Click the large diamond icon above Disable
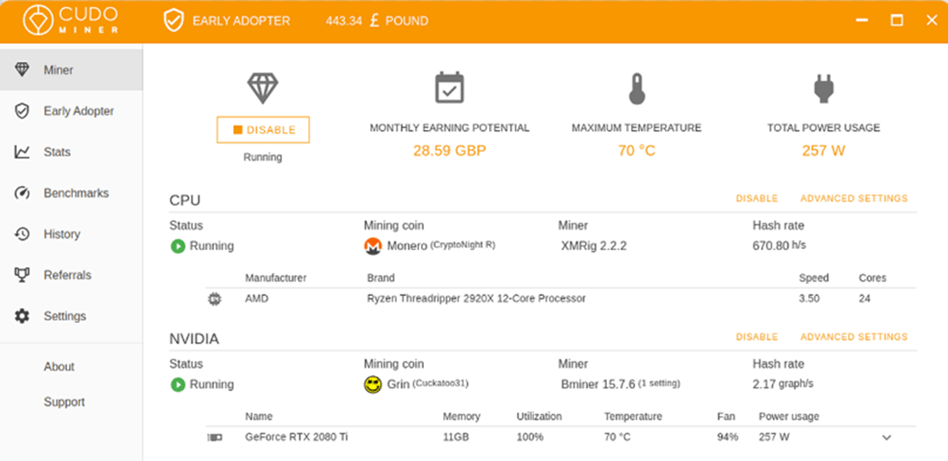Screen dimensions: 948x461 [x=262, y=88]
